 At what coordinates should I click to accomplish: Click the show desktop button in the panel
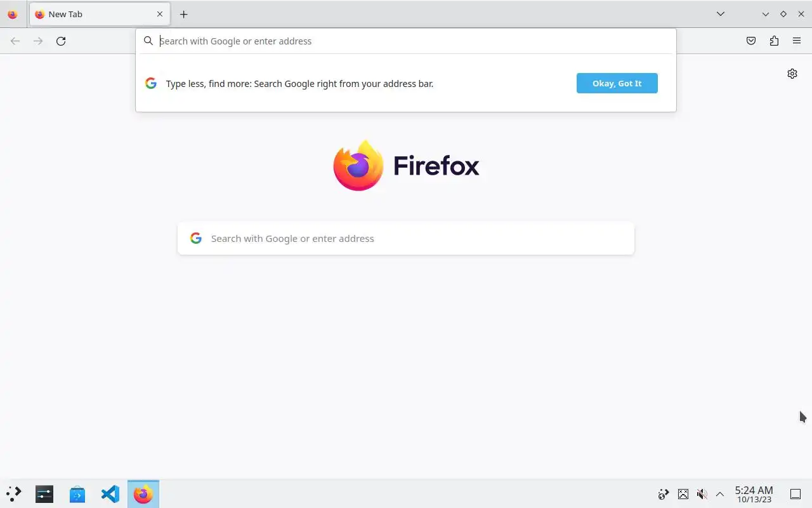(x=796, y=494)
